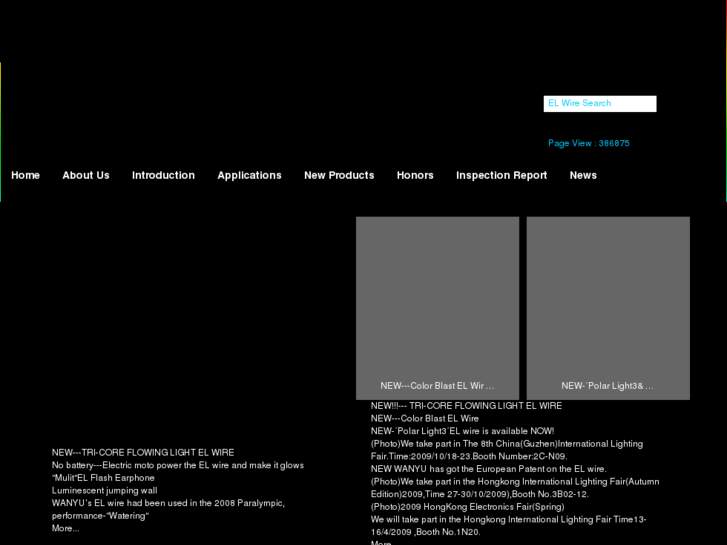Open the Inspection Report page

(x=502, y=175)
